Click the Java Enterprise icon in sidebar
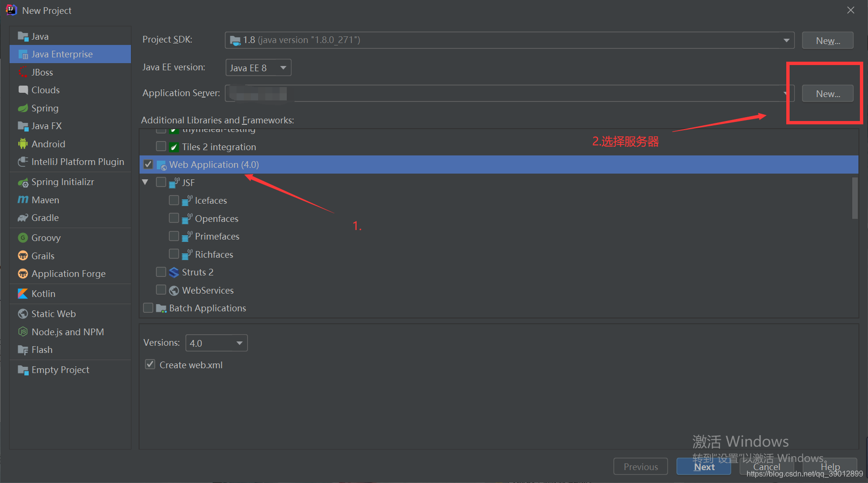Viewport: 868px width, 483px height. 23,54
